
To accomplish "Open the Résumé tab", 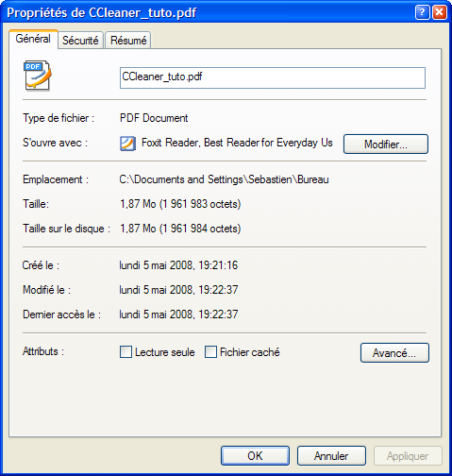I will [x=128, y=41].
